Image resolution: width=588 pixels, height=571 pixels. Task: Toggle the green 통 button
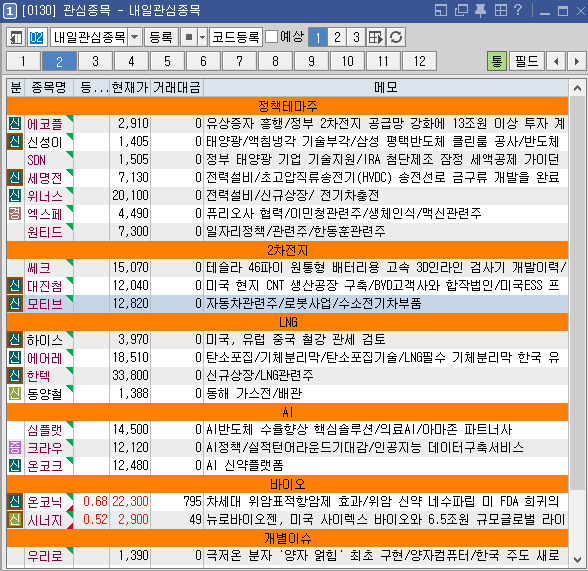coord(497,61)
